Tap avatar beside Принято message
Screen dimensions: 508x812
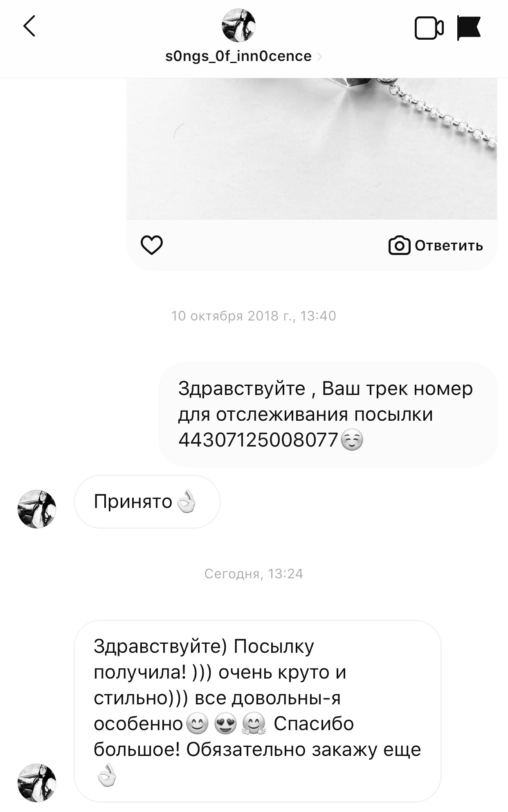37,509
